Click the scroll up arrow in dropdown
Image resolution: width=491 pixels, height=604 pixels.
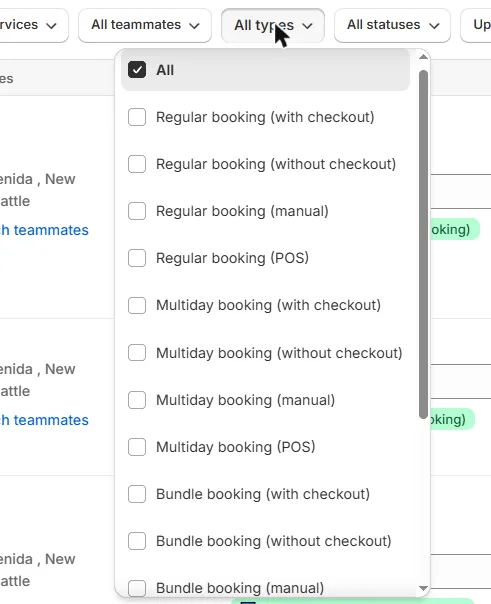423,57
